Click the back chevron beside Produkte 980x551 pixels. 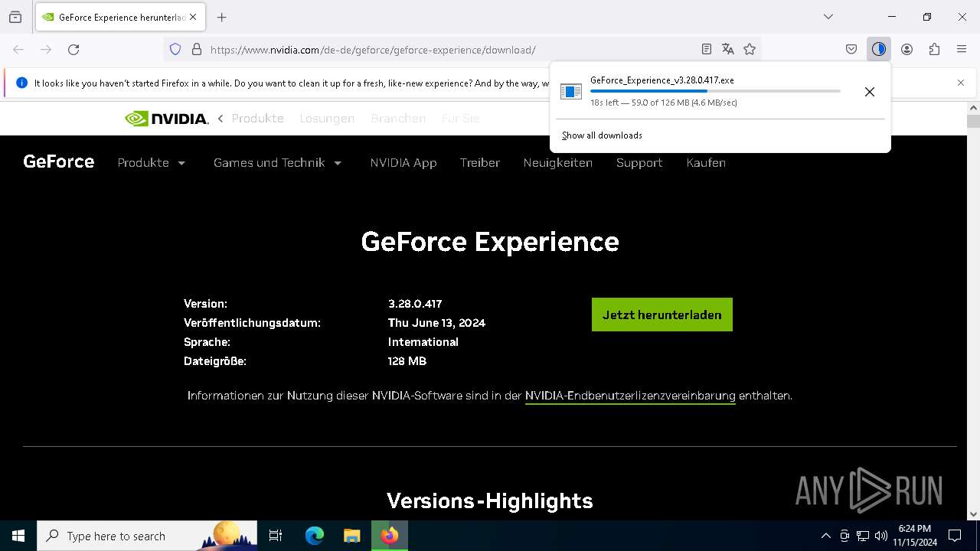[220, 119]
